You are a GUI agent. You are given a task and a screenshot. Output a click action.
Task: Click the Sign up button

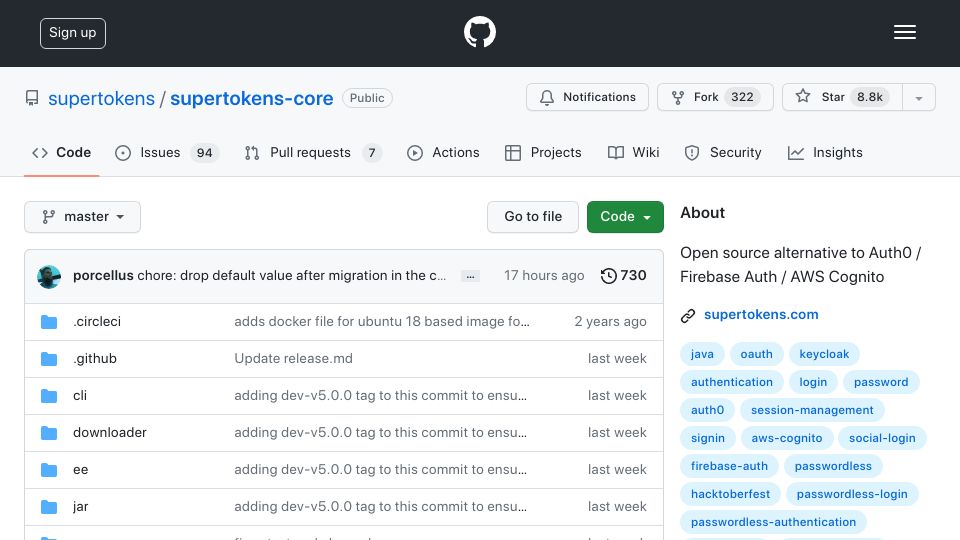point(73,33)
